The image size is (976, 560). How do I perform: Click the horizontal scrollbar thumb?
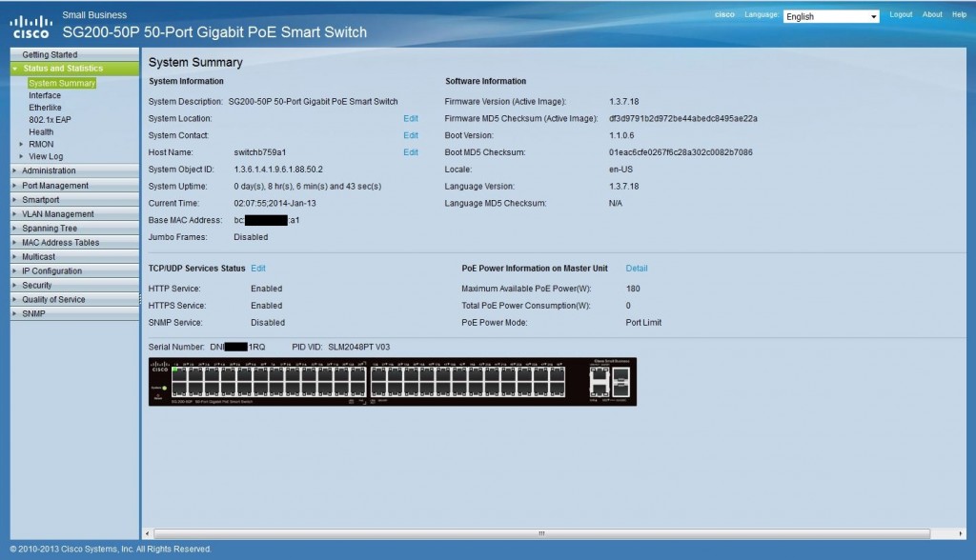pos(541,533)
